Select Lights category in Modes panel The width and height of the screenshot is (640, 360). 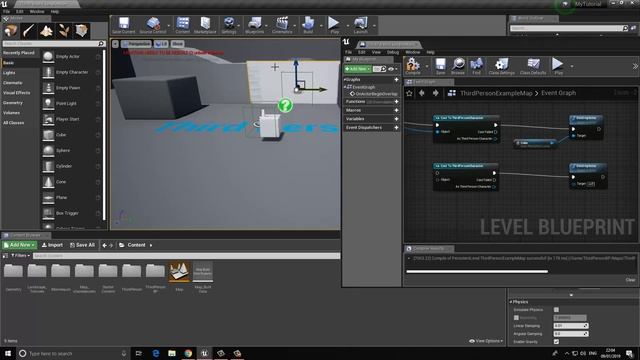click(9, 73)
